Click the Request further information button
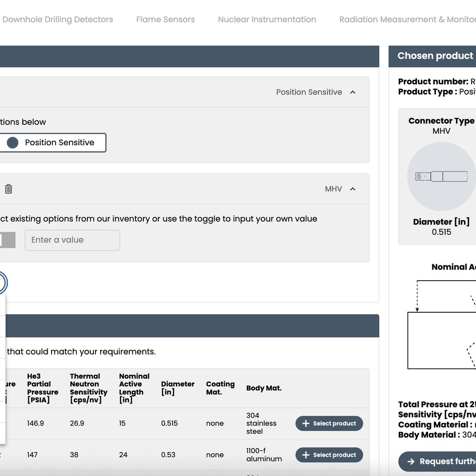The width and height of the screenshot is (476, 476). pos(441,462)
